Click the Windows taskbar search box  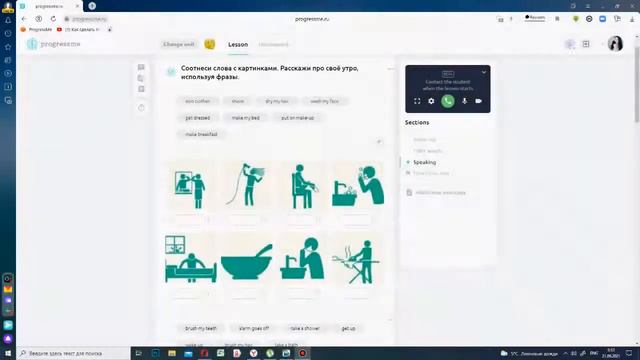pos(73,353)
